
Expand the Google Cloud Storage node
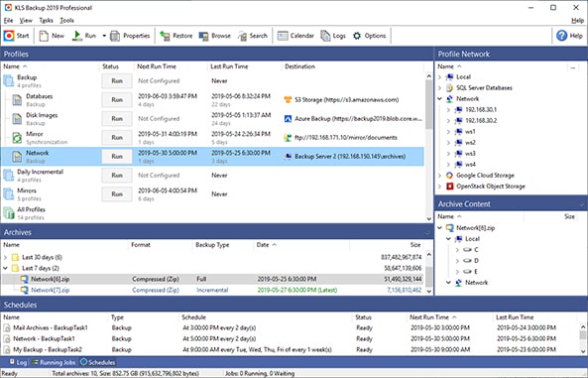440,176
